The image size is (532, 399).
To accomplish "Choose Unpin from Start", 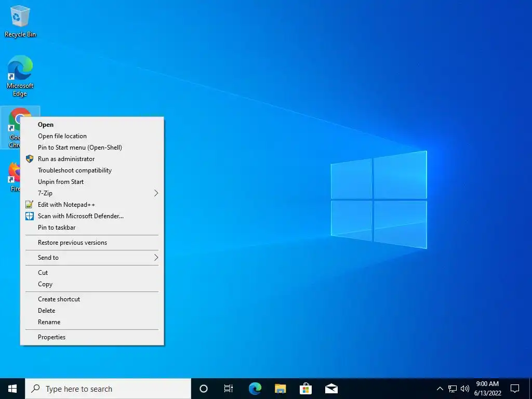I will [x=92, y=182].
